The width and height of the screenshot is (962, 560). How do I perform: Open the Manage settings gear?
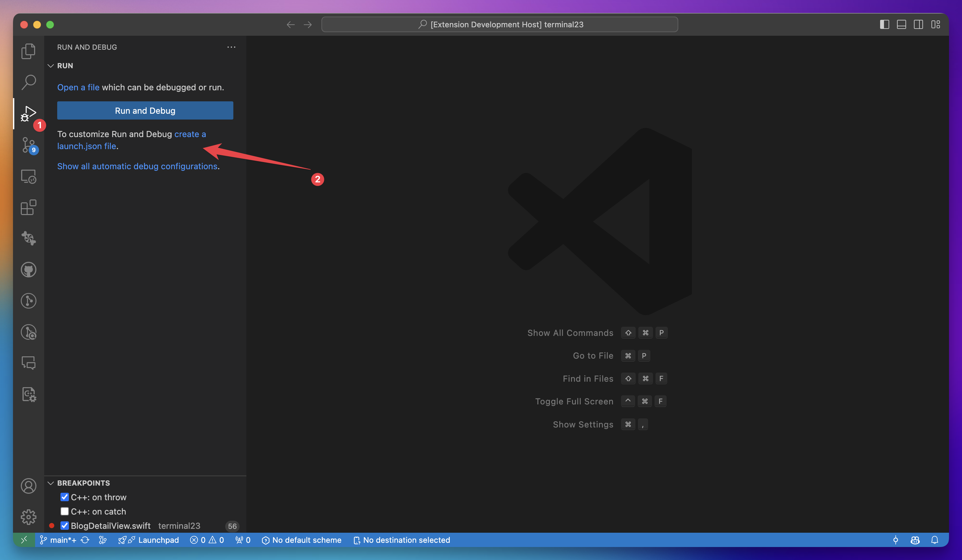28,517
